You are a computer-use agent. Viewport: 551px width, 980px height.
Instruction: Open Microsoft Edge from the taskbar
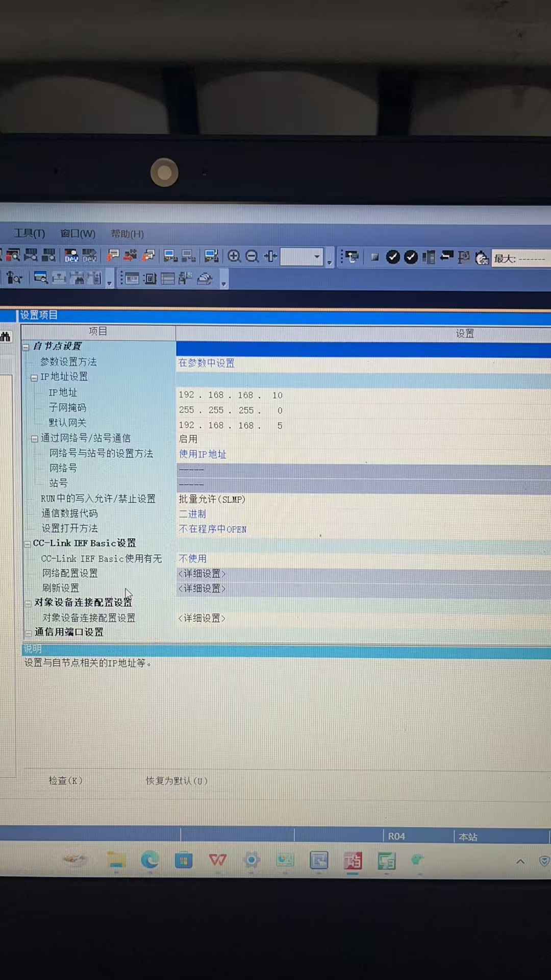149,861
